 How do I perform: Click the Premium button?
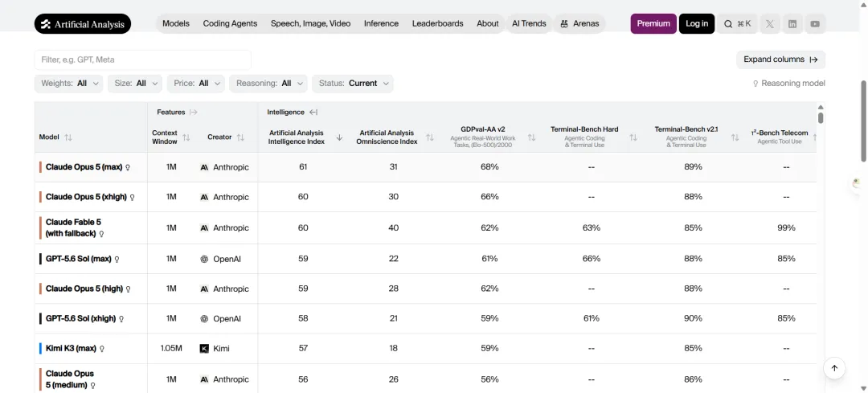click(x=653, y=24)
